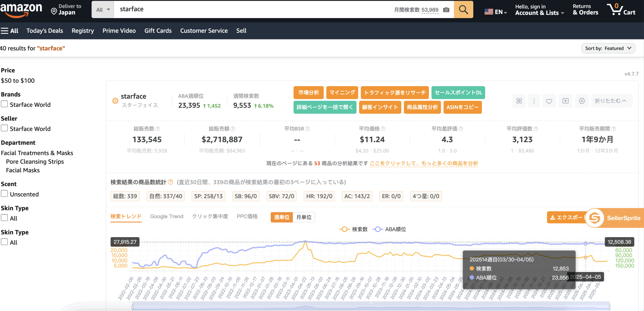Click トラフィック源をリサーチ button
Image resolution: width=644 pixels, height=311 pixels.
click(395, 93)
